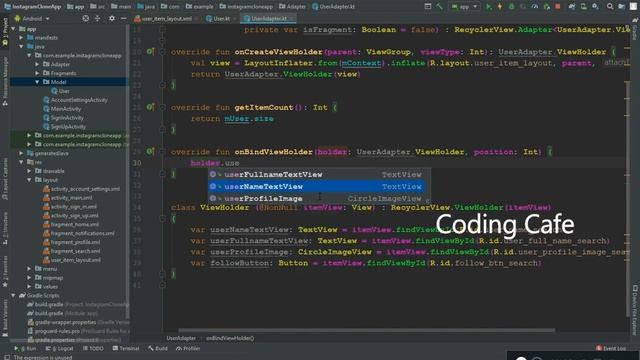Collapse all in Project panel toolbar
The width and height of the screenshot is (640, 360).
point(98,18)
